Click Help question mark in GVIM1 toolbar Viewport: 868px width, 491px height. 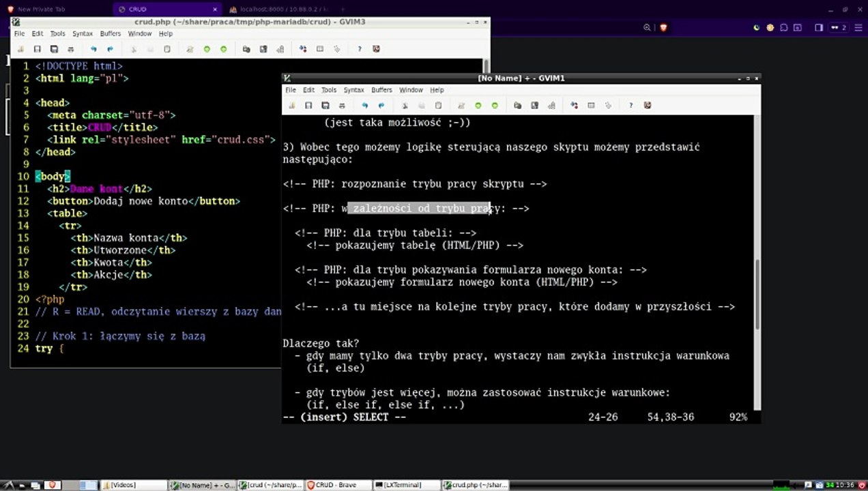[631, 106]
